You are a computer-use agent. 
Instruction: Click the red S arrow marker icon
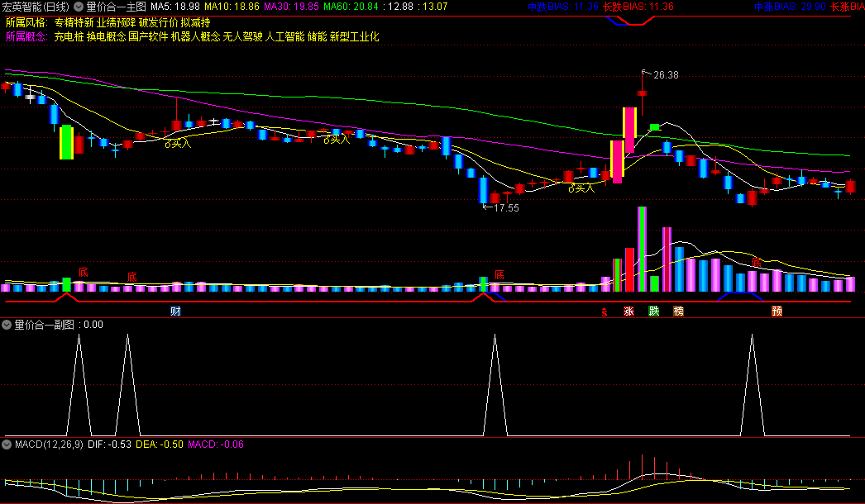click(x=604, y=311)
